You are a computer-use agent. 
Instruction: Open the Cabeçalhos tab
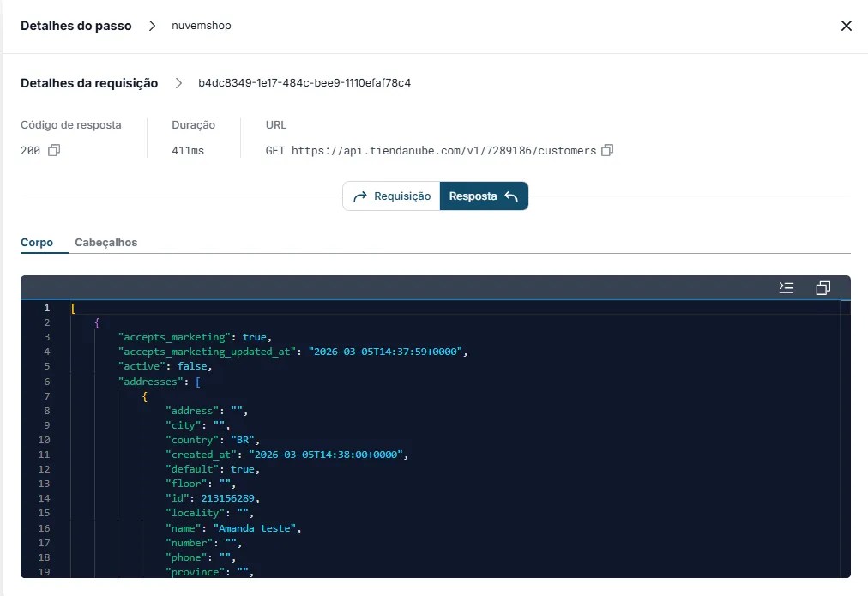point(105,243)
